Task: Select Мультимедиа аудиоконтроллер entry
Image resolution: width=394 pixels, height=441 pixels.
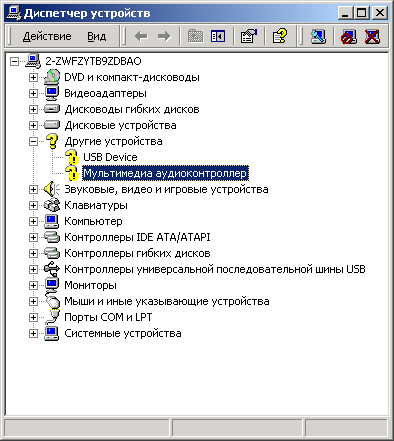Action: pyautogui.click(x=165, y=173)
